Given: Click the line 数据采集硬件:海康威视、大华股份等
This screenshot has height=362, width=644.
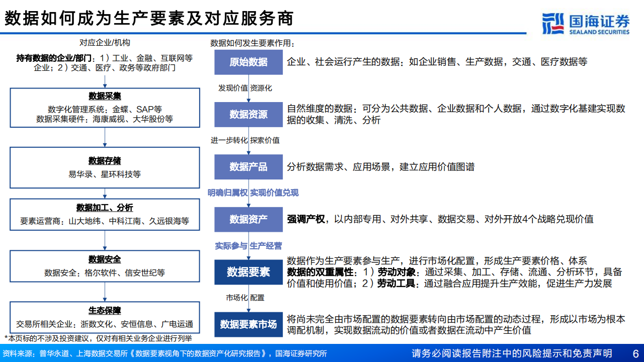Looking at the screenshot, I should (105, 119).
